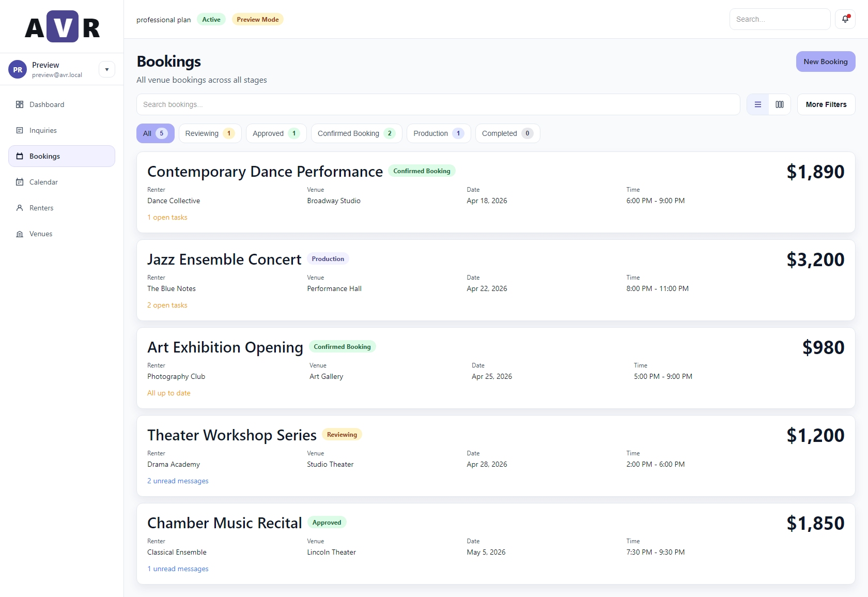Switch to kanban column view

pyautogui.click(x=780, y=104)
